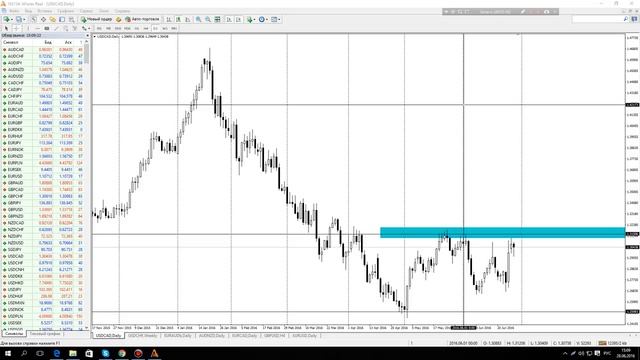Open the Сервис menu
Viewport: 640px width, 360px height.
(86, 11)
